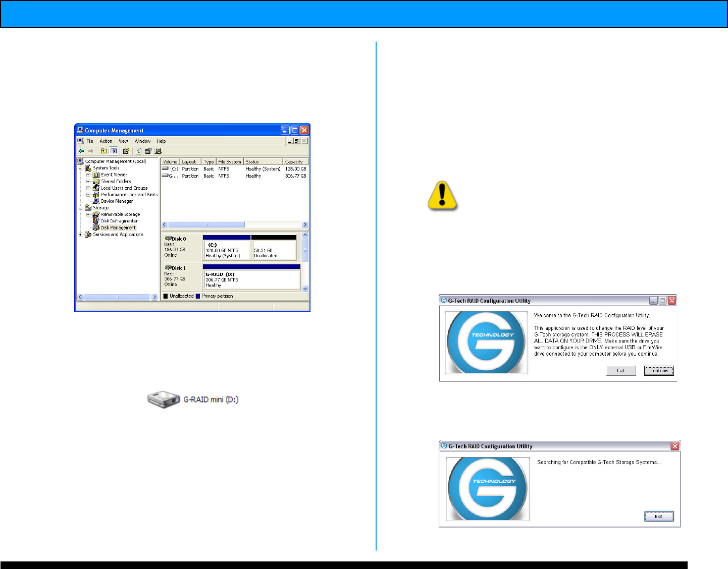Click the drive icon of the G-... volume row
The width and height of the screenshot is (728, 569).
click(x=165, y=176)
